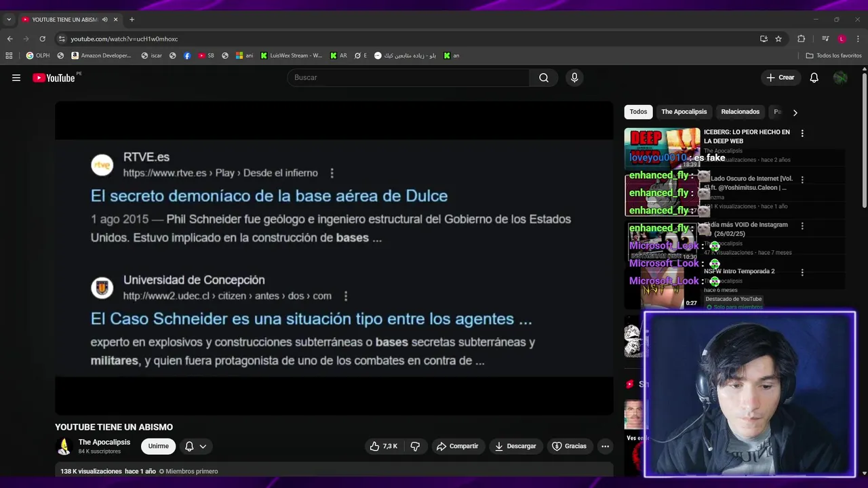This screenshot has height=488, width=868.
Task: Open the NSFW Intro Temporada 2 thumbnail
Action: (662, 287)
